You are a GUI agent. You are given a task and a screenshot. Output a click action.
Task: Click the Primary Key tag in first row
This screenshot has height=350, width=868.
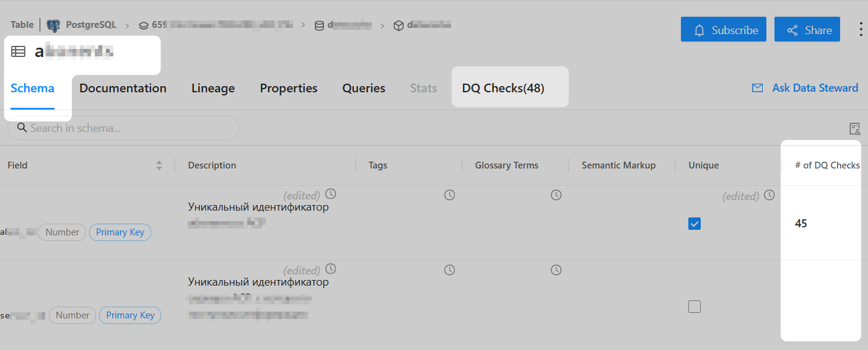tap(120, 232)
